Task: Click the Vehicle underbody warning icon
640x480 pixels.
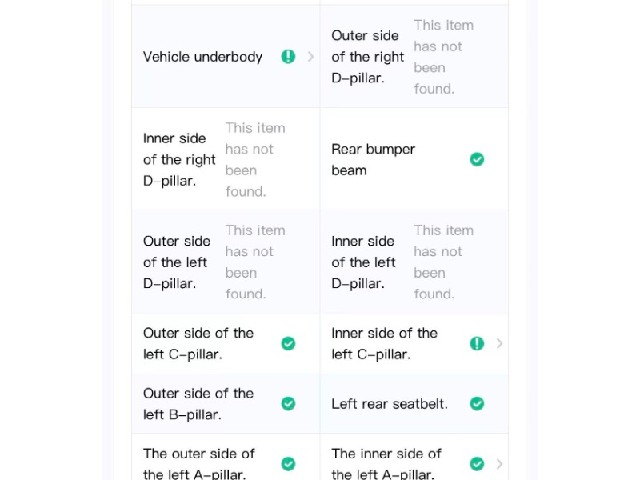Action: pyautogui.click(x=288, y=57)
